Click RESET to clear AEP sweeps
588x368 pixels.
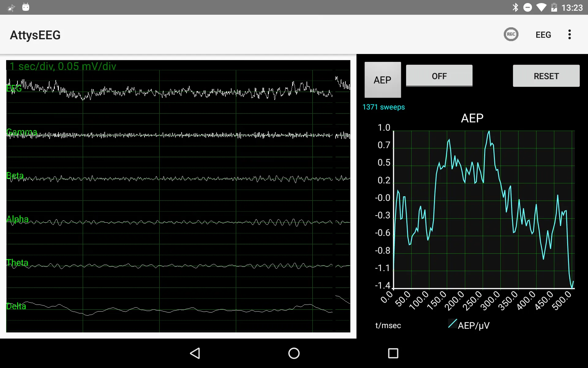(x=546, y=76)
